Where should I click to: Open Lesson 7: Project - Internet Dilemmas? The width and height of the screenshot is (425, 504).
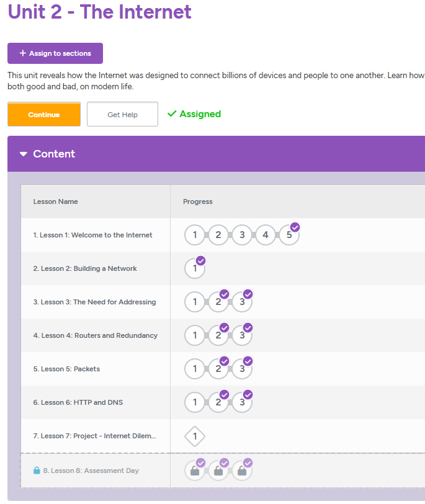tap(94, 436)
